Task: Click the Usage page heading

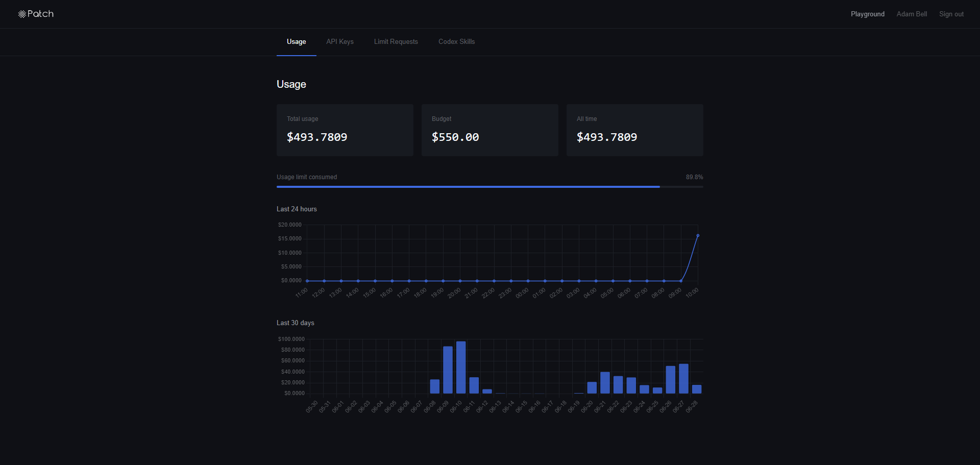Action: coord(291,84)
